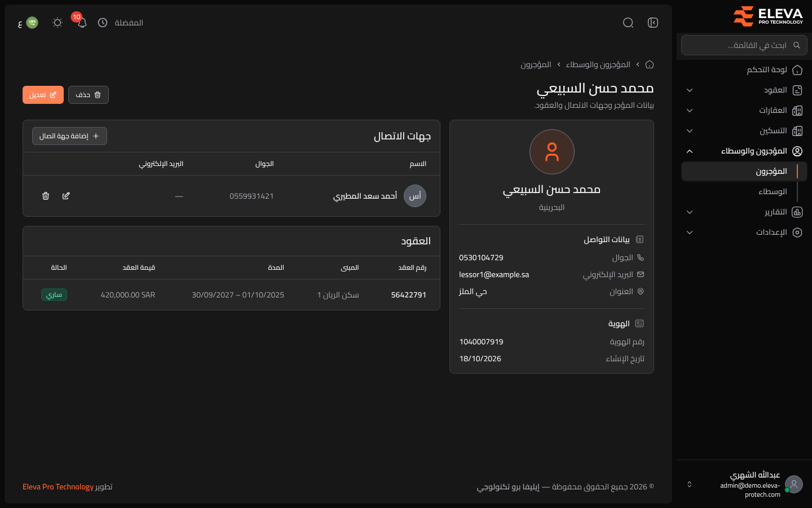Click the Eleva Pro Technology logo
The width and height of the screenshot is (812, 508).
[768, 16]
